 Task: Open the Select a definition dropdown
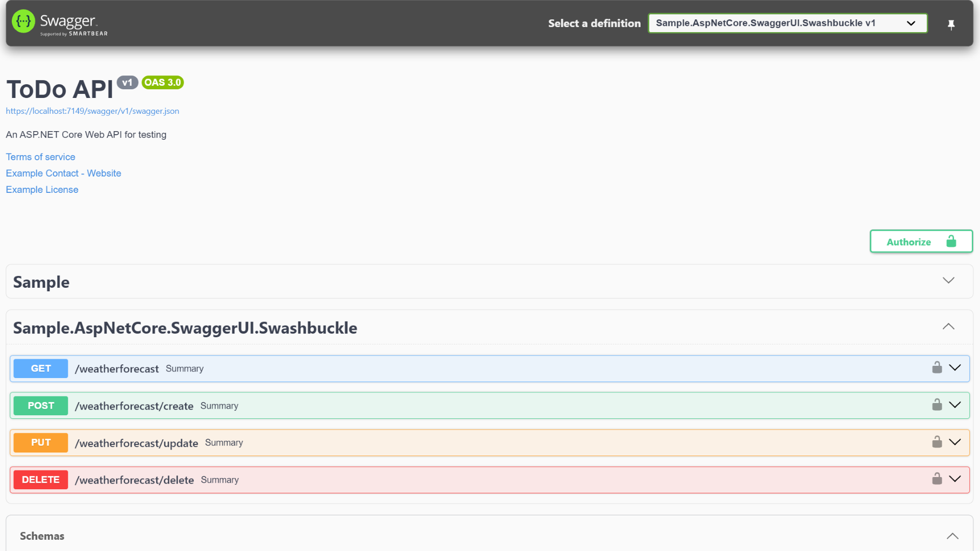pos(787,23)
